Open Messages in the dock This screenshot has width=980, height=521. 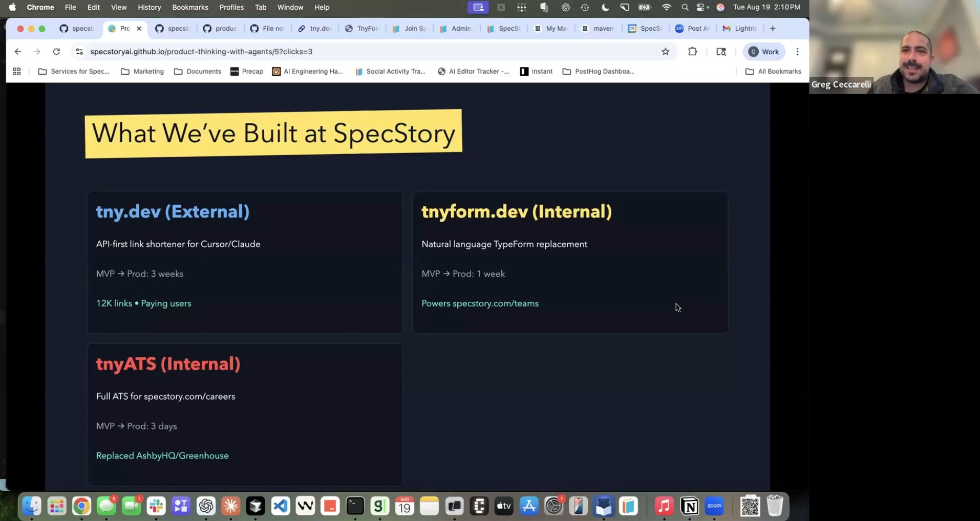pyautogui.click(x=106, y=506)
